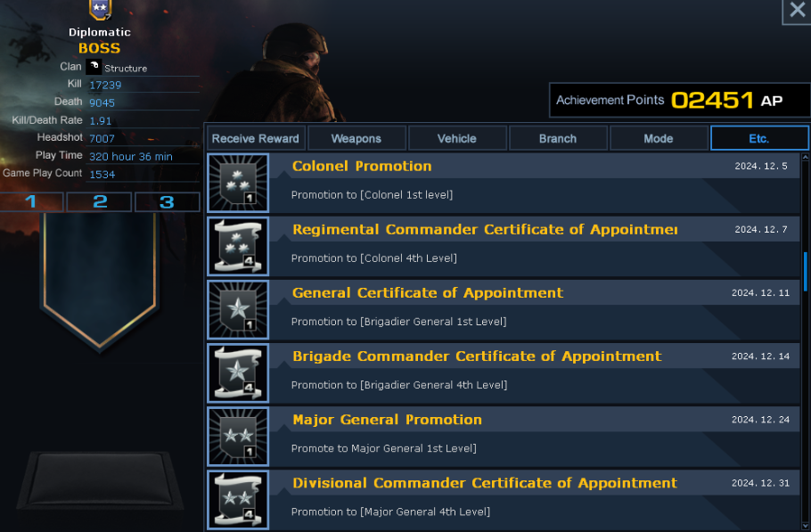Select the General Certificate star badge icon
This screenshot has height=532, width=811.
pyautogui.click(x=238, y=310)
